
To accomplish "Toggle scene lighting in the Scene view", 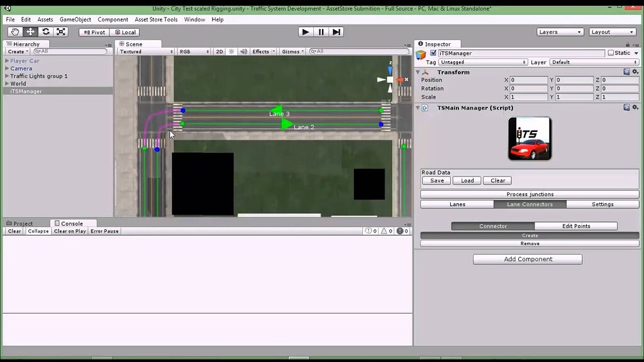I will click(x=231, y=51).
